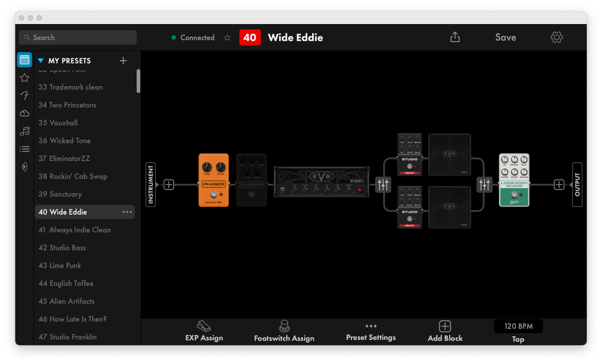
Task: Open the cloud presets panel
Action: [24, 113]
